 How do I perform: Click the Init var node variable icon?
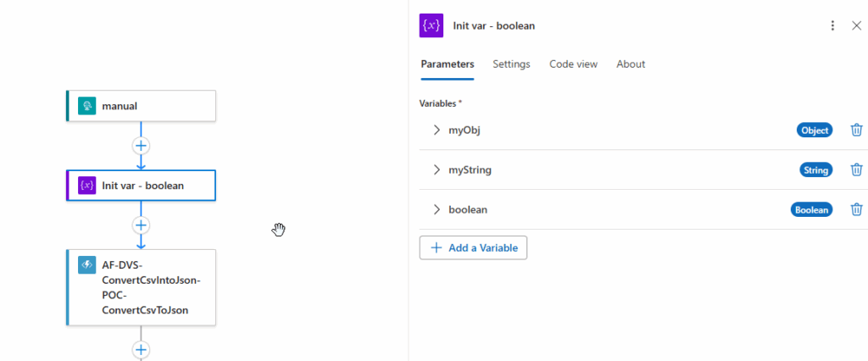(x=86, y=185)
